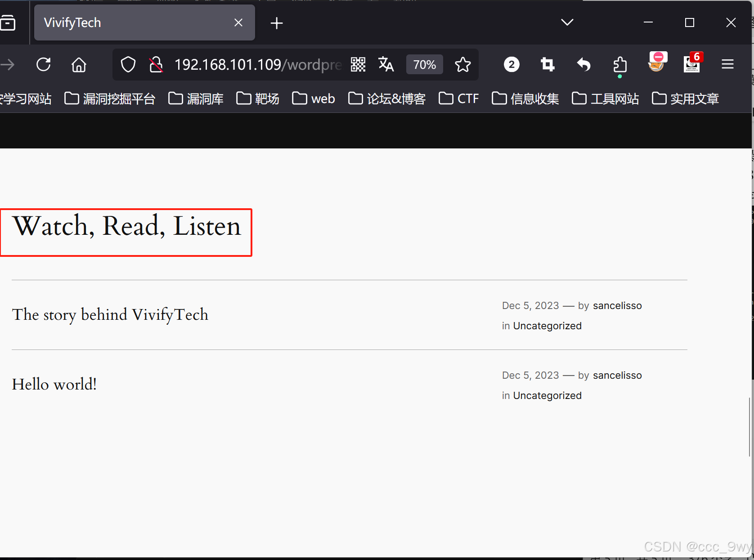Expand the list-all-tabs chevron
The image size is (754, 560).
[x=566, y=22]
